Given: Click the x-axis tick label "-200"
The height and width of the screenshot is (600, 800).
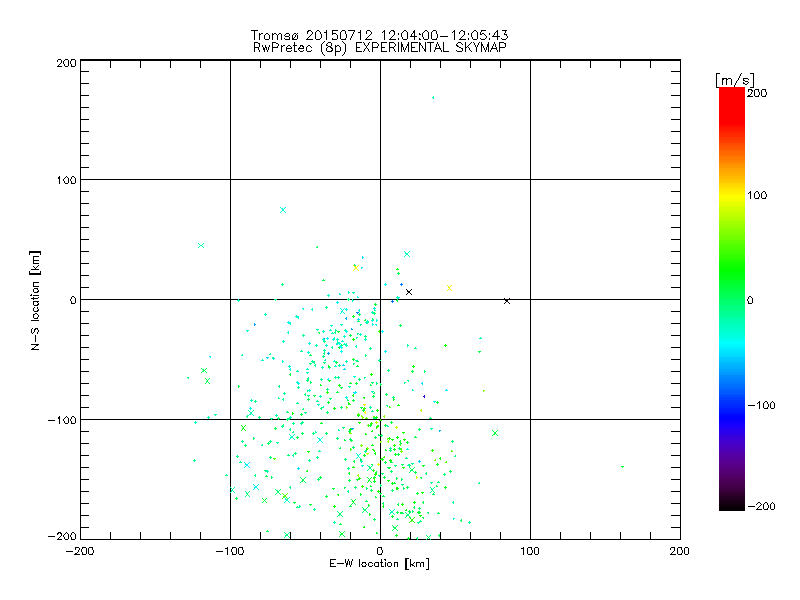Looking at the screenshot, I should click(x=80, y=552).
